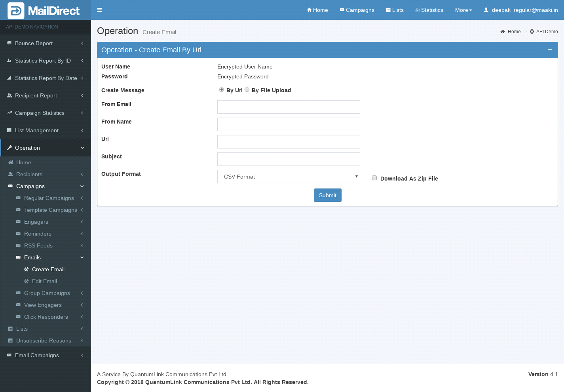Viewport: 564px width, 392px height.
Task: Click the wrench icon beside Operation
Action: click(9, 148)
